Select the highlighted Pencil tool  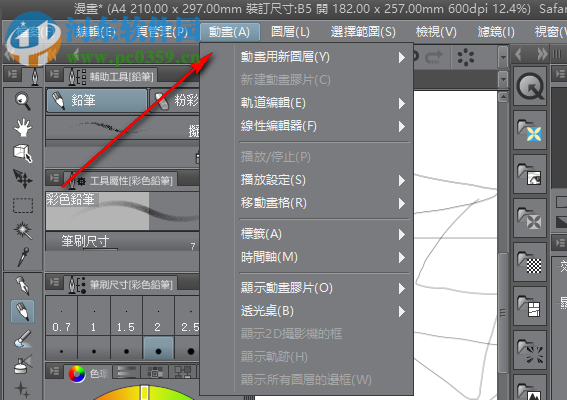[22, 311]
